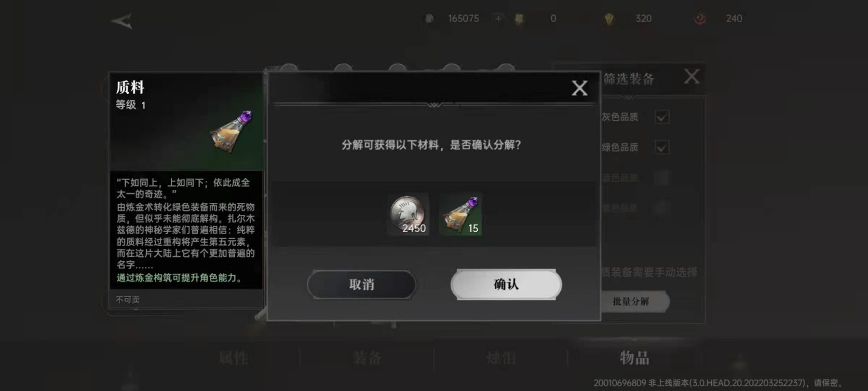Switch to the 属性 tab
Image resolution: width=868 pixels, height=391 pixels.
click(234, 358)
